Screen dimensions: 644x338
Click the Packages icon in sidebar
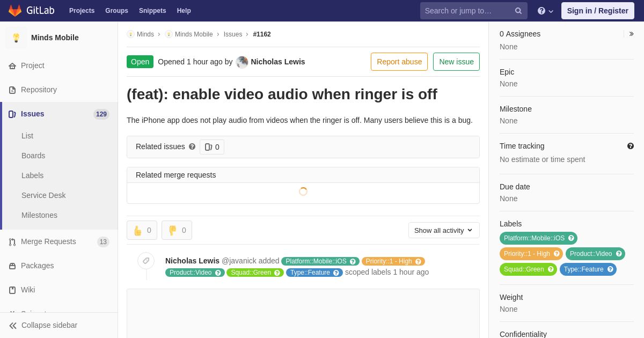coord(12,266)
